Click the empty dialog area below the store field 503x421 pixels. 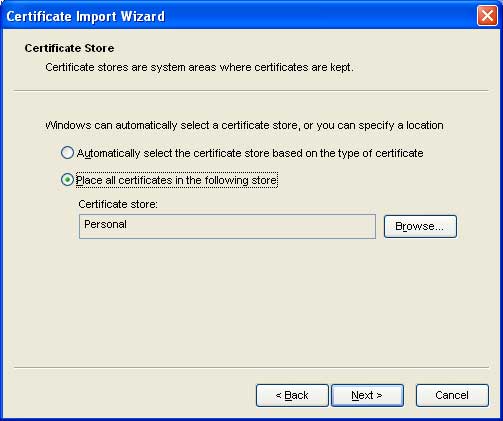tap(251, 300)
